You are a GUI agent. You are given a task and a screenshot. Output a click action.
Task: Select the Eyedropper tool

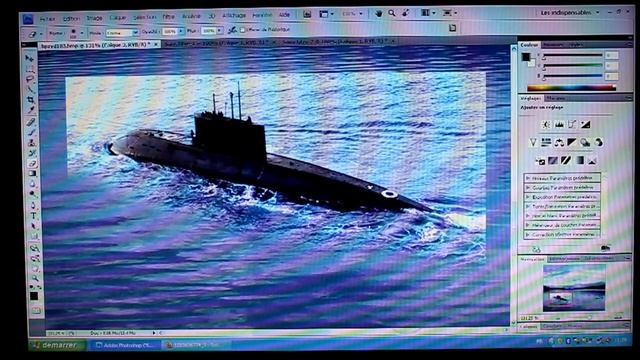coord(31,110)
